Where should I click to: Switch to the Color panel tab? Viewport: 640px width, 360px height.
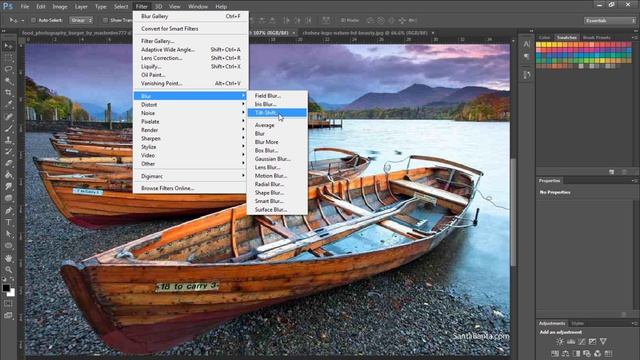[544, 38]
